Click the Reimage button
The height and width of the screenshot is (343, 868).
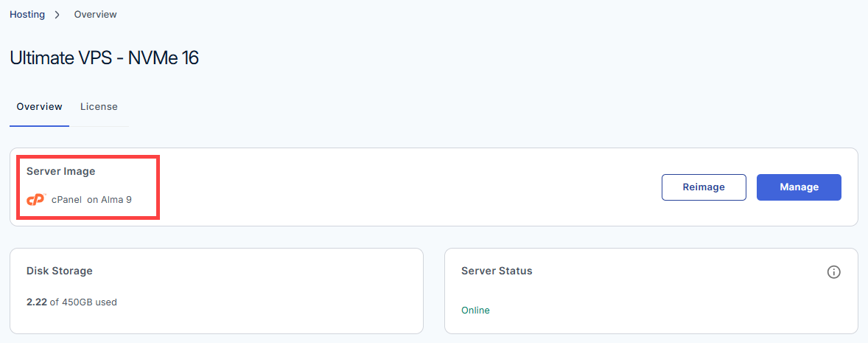coord(704,187)
